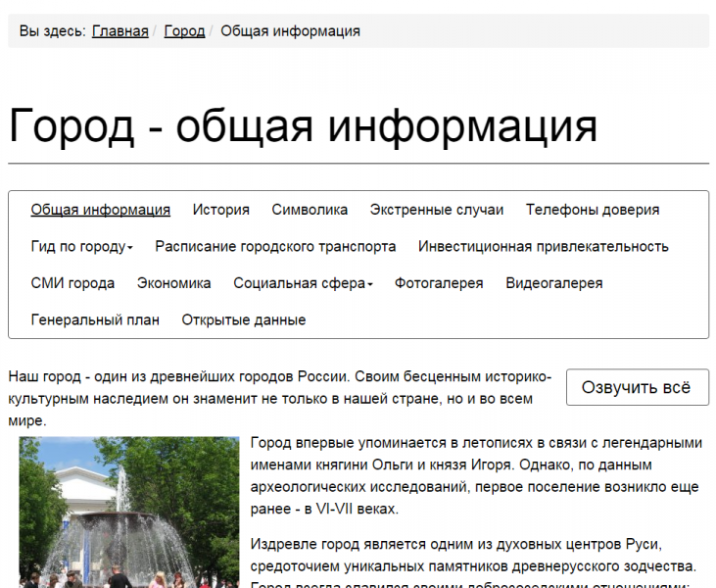Click the Главная breadcrumb link
Screen dimensions: 716x588
119,31
